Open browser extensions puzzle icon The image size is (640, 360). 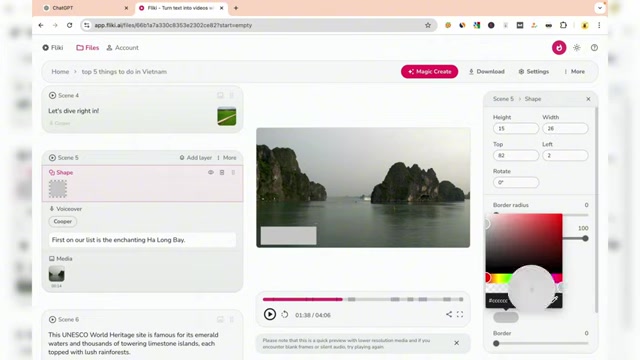point(563,25)
